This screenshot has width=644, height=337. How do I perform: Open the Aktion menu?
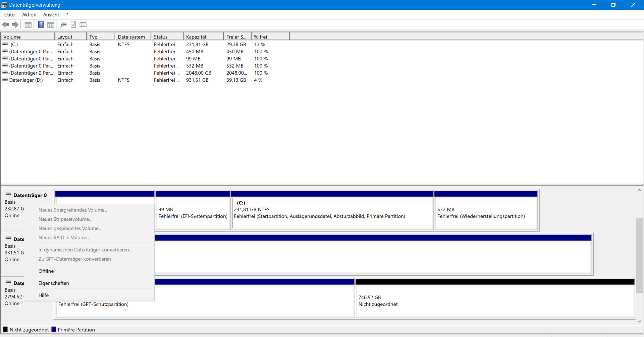pos(29,15)
